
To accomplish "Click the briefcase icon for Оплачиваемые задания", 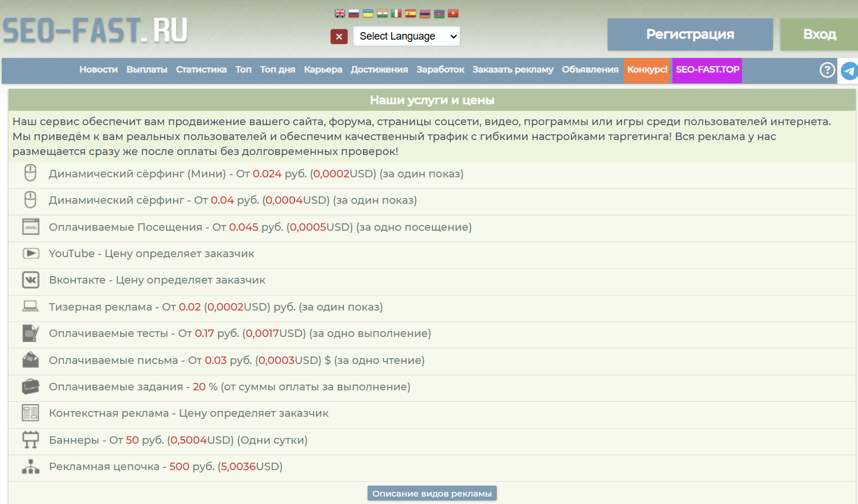I will pyautogui.click(x=30, y=386).
